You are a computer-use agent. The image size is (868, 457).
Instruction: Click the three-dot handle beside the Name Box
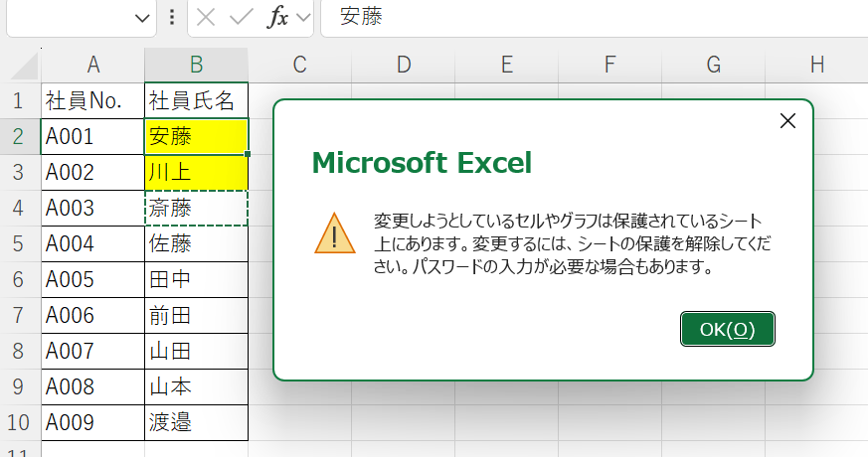click(x=172, y=18)
